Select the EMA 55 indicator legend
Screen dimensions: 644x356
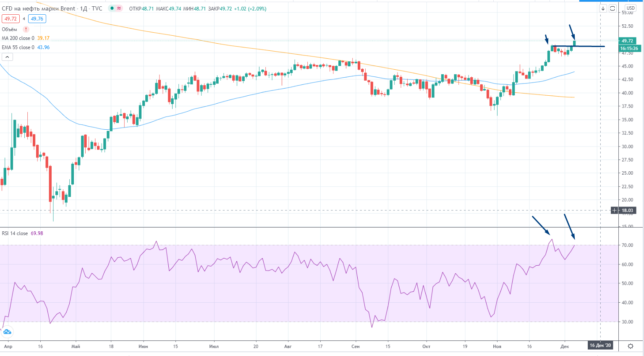coord(18,47)
